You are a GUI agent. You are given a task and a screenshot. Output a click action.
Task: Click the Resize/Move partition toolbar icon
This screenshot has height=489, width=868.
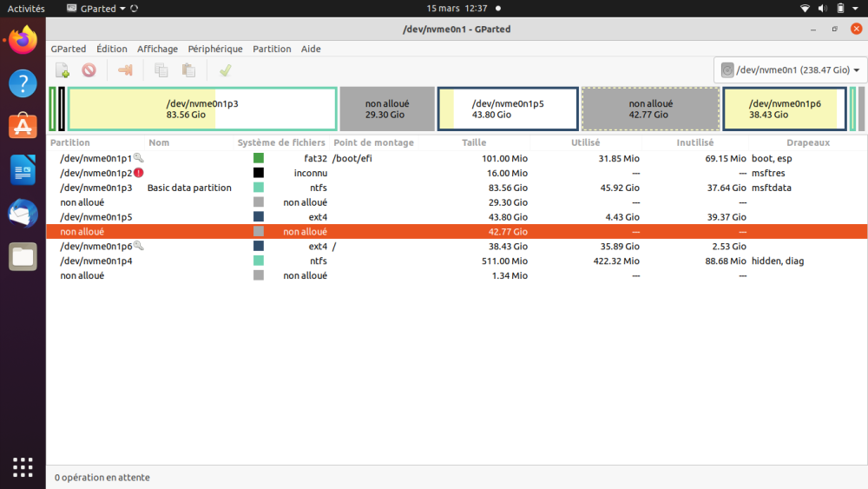tap(125, 70)
